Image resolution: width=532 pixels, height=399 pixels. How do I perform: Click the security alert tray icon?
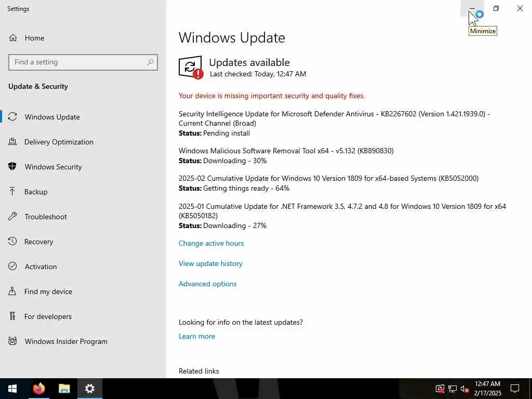point(440,389)
